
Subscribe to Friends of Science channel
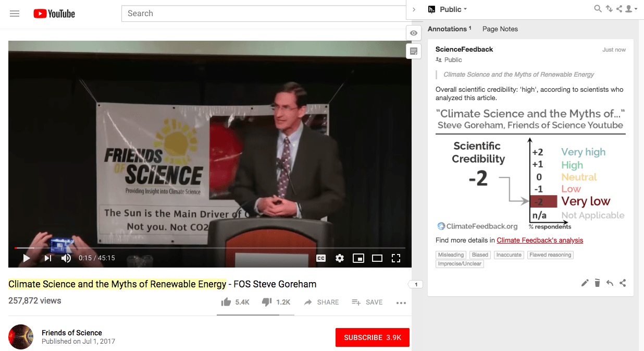373,337
